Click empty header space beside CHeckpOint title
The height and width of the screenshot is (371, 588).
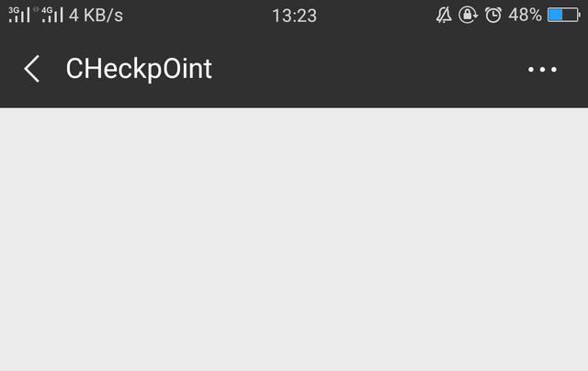[x=367, y=69]
